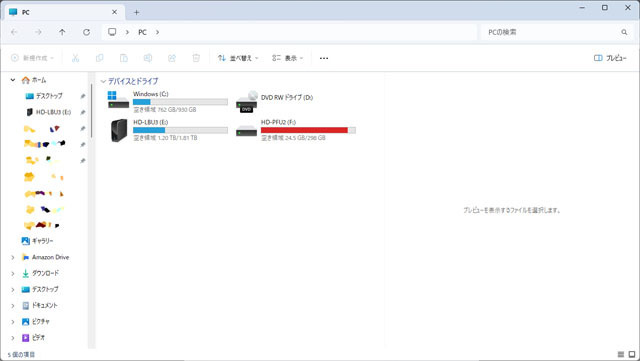
Task: Open the 表示 view dropdown
Action: [x=287, y=58]
